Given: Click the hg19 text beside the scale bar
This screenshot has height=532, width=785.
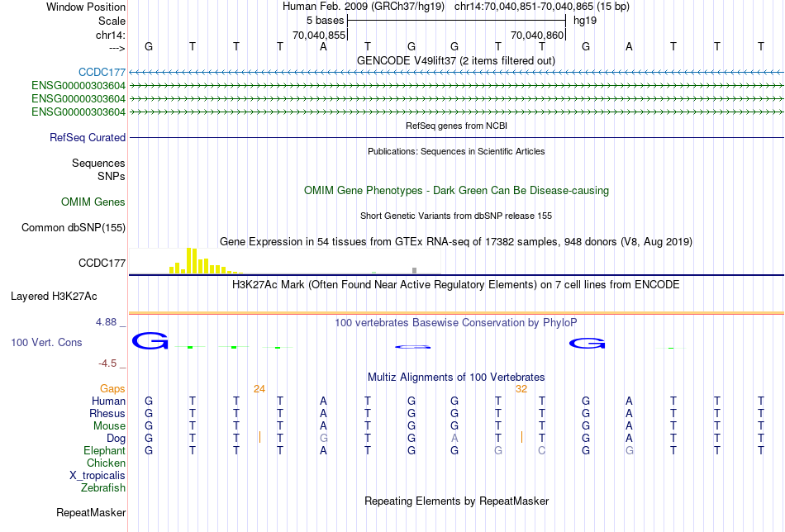Looking at the screenshot, I should pyautogui.click(x=585, y=21).
